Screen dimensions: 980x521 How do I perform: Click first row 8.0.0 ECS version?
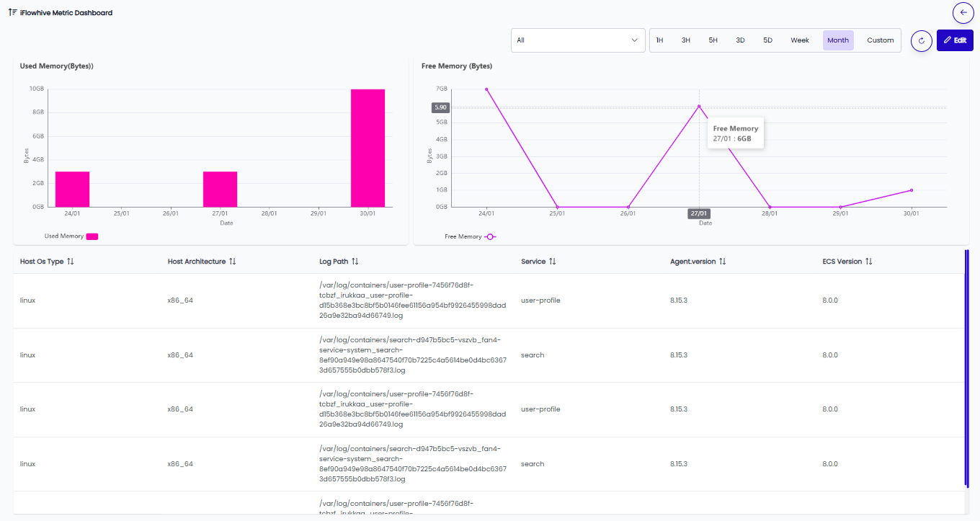click(x=830, y=300)
